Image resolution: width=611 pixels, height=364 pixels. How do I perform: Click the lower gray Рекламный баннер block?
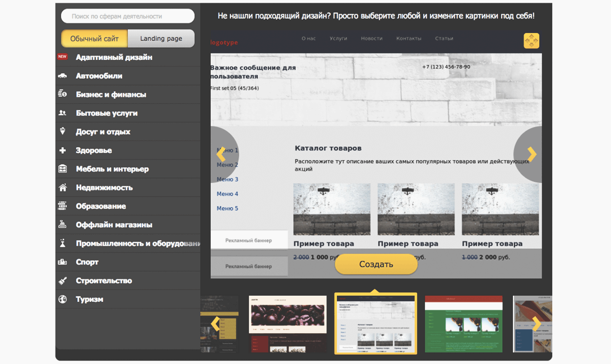point(249,267)
